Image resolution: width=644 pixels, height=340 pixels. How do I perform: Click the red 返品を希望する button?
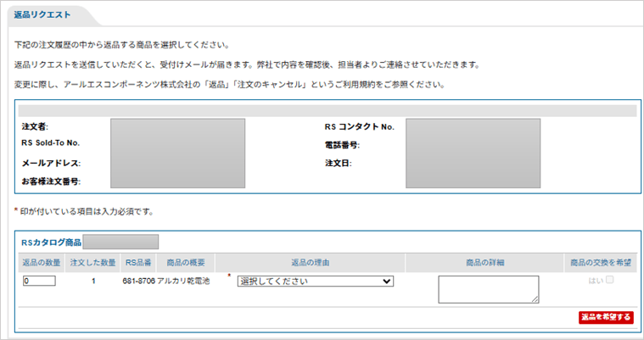tap(606, 317)
